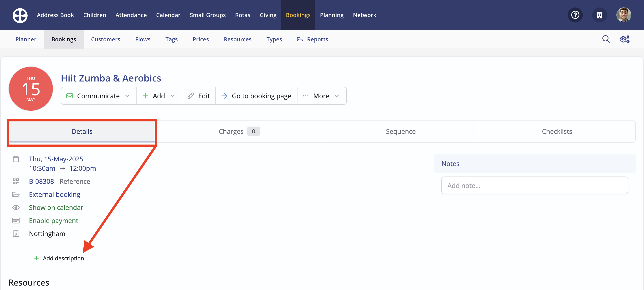The image size is (644, 290).
Task: Open the help question mark icon
Action: [x=575, y=15]
